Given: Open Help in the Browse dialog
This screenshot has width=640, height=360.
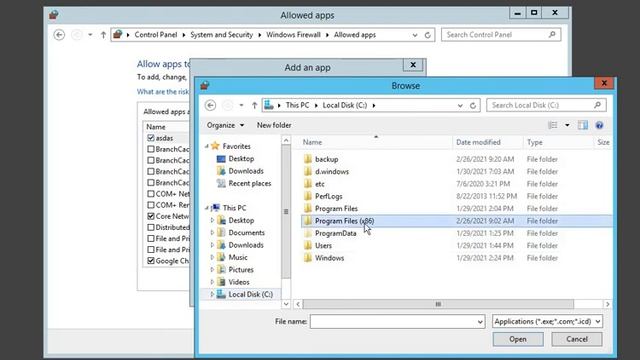Looking at the screenshot, I should tap(599, 125).
